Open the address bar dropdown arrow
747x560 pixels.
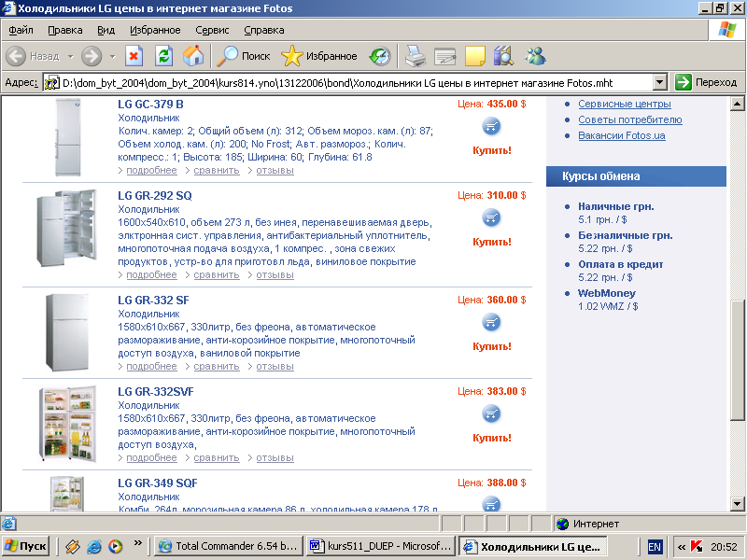click(659, 82)
